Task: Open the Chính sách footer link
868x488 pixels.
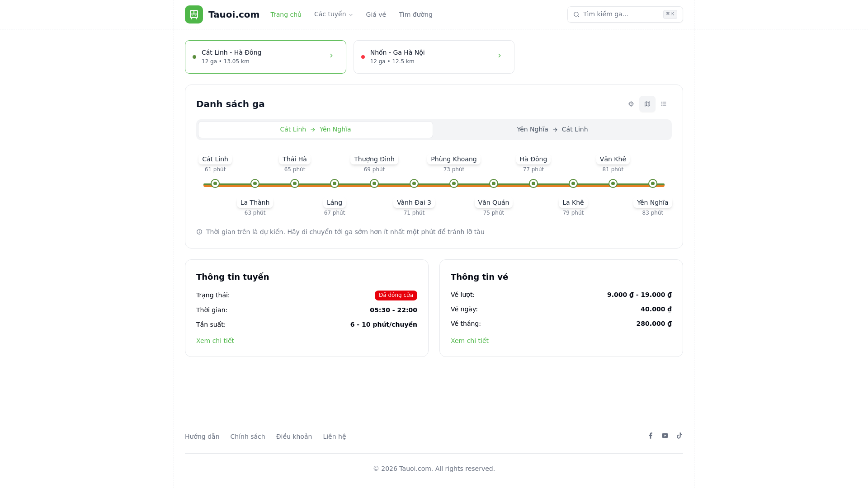Action: [248, 436]
